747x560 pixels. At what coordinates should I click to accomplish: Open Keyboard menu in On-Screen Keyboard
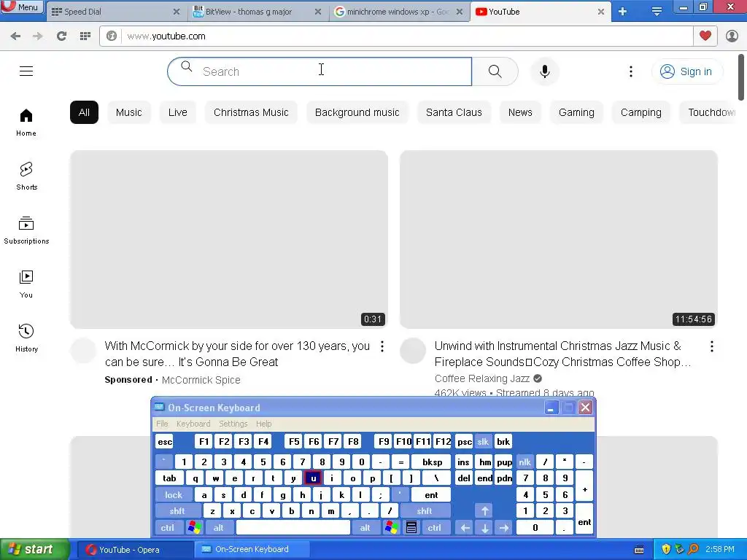(x=193, y=424)
